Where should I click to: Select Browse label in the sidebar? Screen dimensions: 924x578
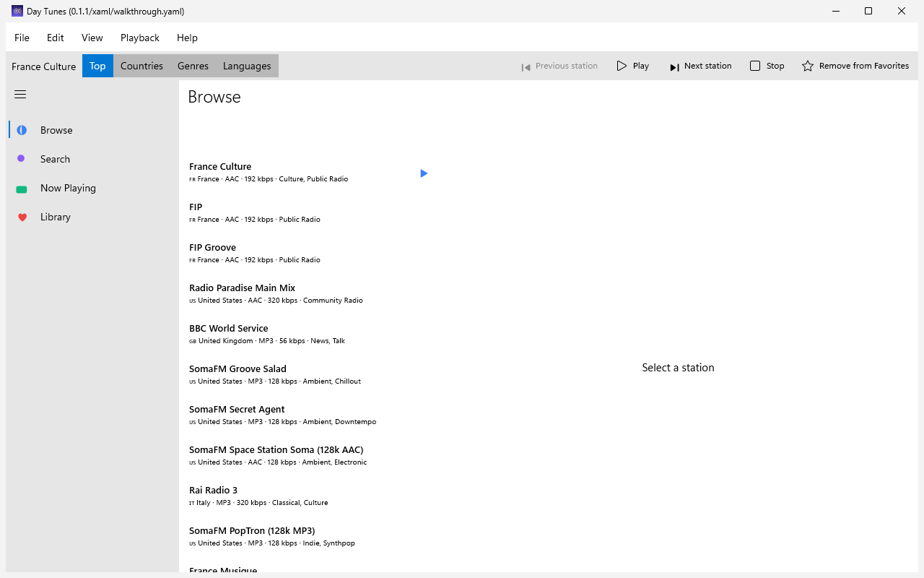point(56,130)
